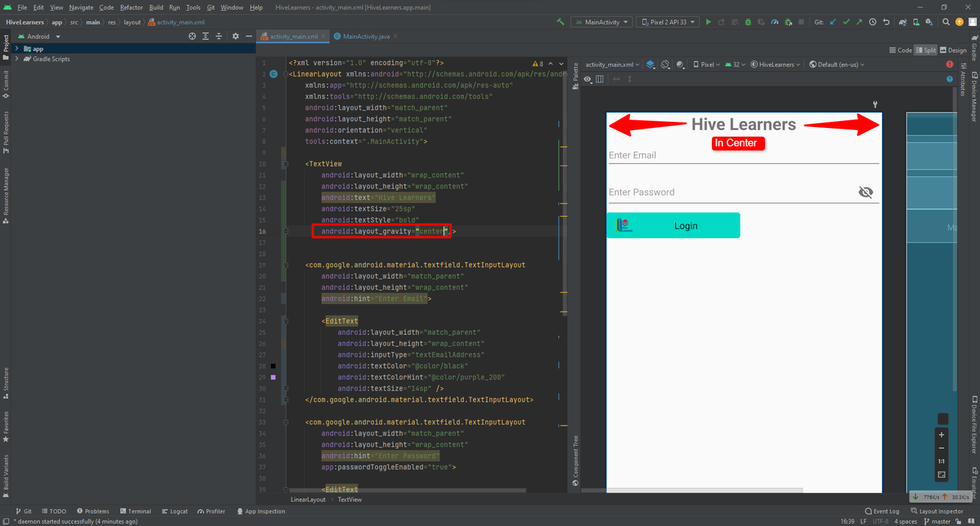Image resolution: width=980 pixels, height=526 pixels.
Task: Open Search Everywhere magnifier icon
Action: pos(946,22)
